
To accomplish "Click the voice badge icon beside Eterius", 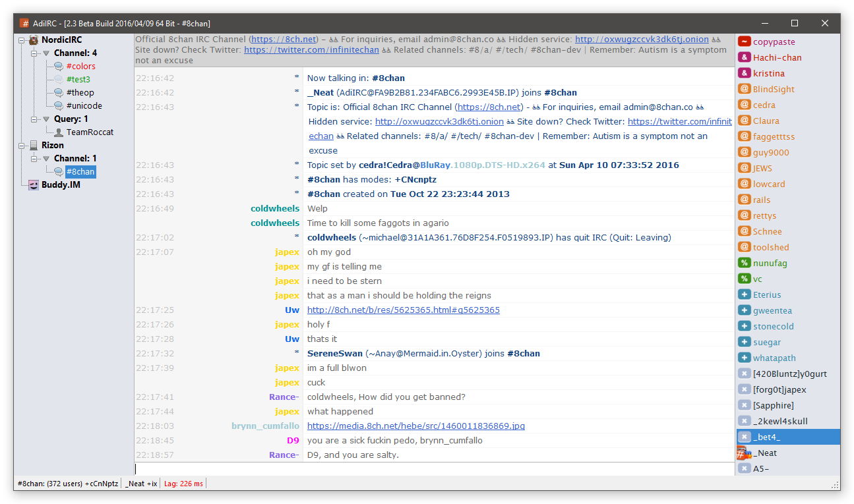I will click(744, 294).
